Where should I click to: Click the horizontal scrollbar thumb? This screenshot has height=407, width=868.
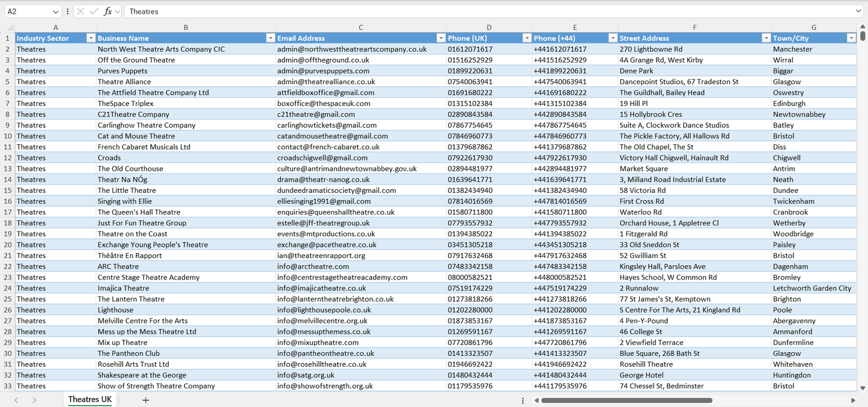(627, 400)
